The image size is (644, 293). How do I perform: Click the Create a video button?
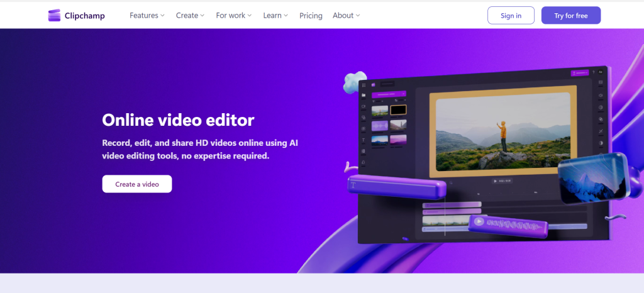[137, 184]
